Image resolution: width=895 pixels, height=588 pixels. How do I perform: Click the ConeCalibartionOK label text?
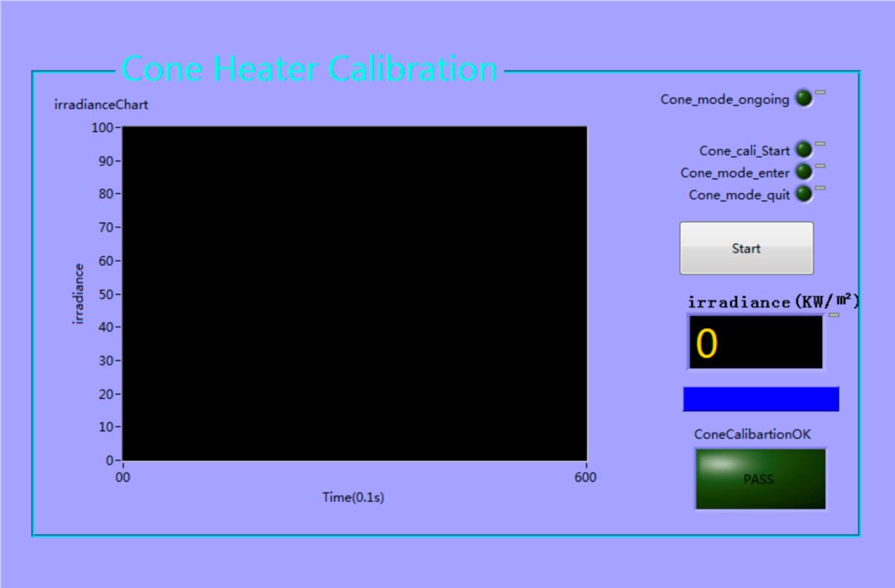(x=752, y=434)
